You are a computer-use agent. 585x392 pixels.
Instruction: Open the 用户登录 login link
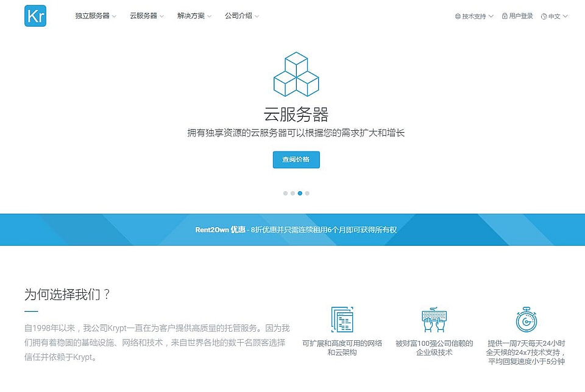tap(521, 16)
